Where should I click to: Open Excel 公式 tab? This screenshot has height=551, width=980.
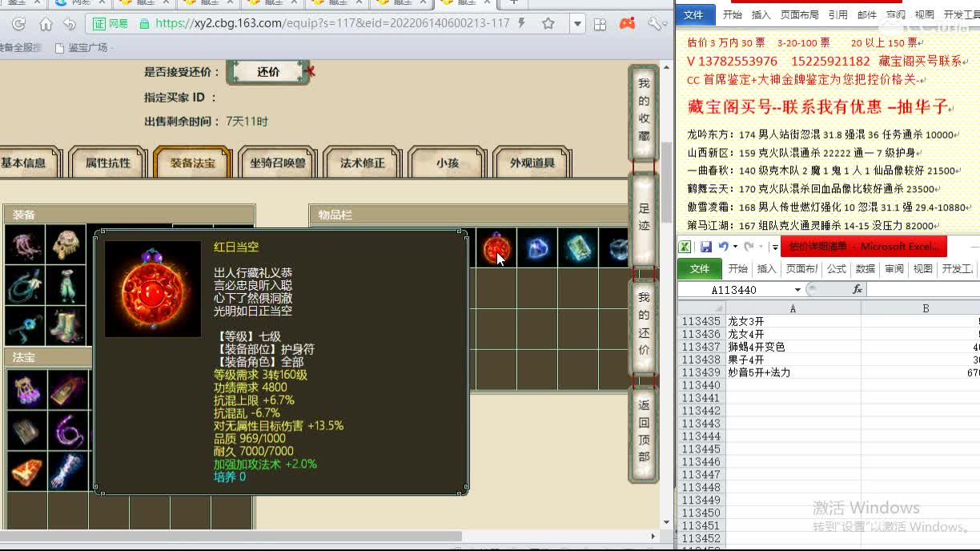tap(837, 268)
